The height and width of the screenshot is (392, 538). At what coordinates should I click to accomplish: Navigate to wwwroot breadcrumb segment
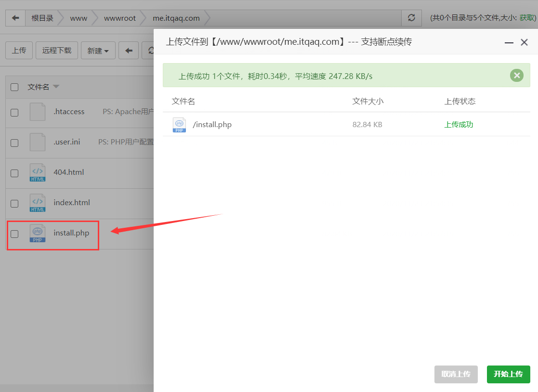[120, 18]
